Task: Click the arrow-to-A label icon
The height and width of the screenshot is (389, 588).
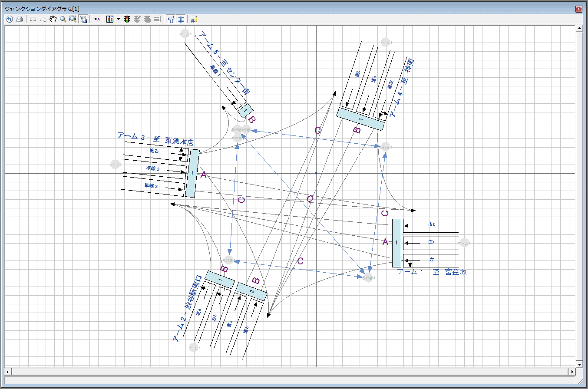Action: point(96,19)
